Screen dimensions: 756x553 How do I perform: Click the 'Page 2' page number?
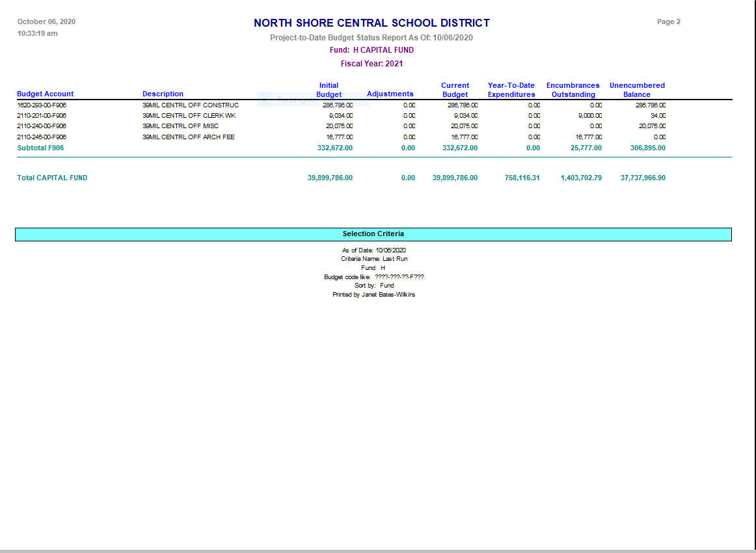pyautogui.click(x=669, y=21)
